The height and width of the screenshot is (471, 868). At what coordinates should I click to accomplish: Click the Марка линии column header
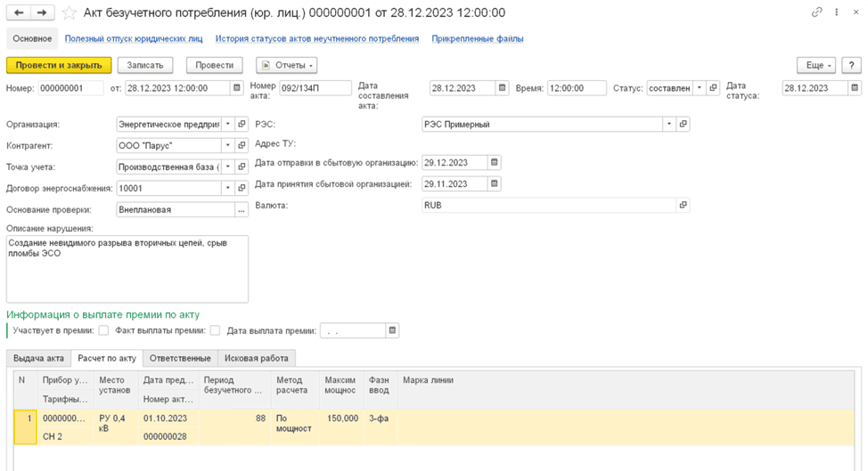pyautogui.click(x=626, y=390)
